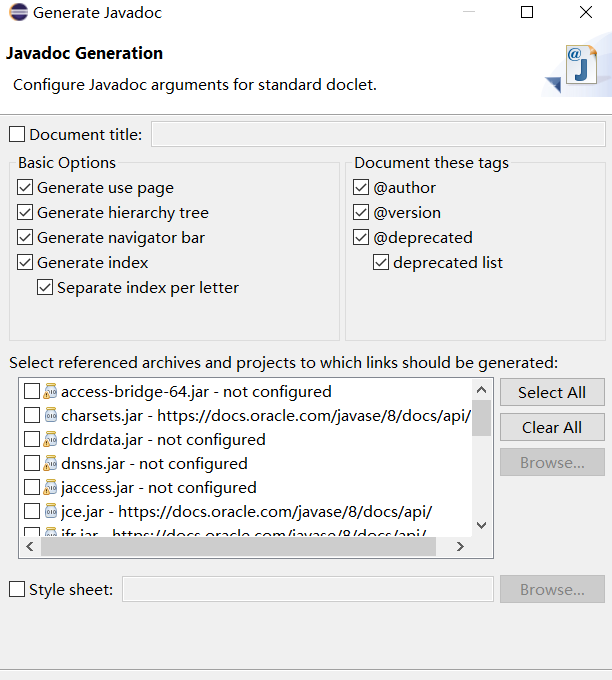Toggle the Style sheet checkbox
This screenshot has width=612, height=680.
pyautogui.click(x=17, y=590)
